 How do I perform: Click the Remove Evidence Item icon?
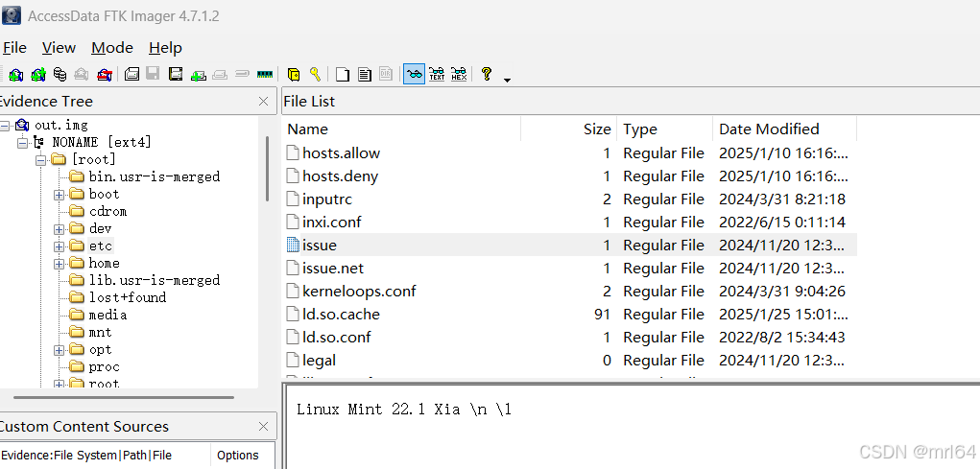pos(82,75)
